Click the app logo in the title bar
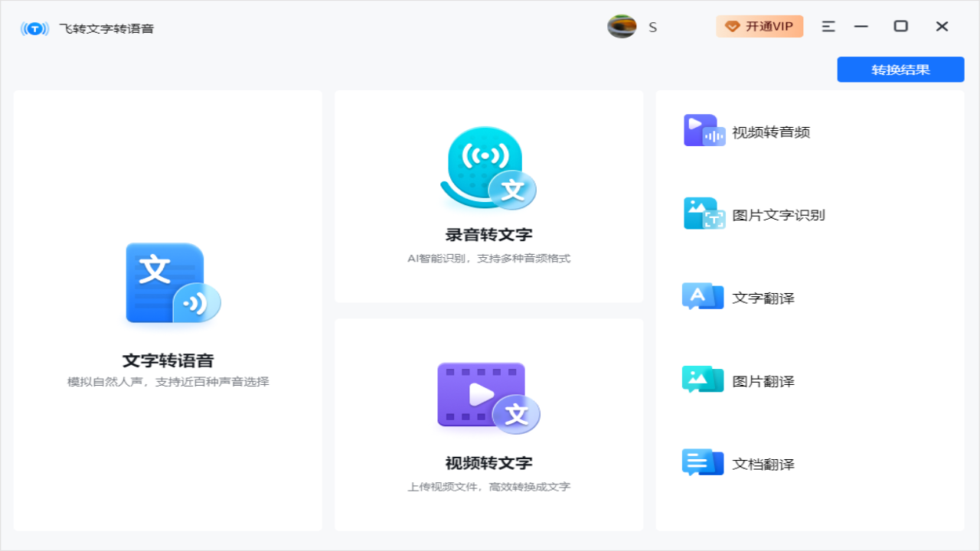Image resolution: width=980 pixels, height=551 pixels. point(34,27)
